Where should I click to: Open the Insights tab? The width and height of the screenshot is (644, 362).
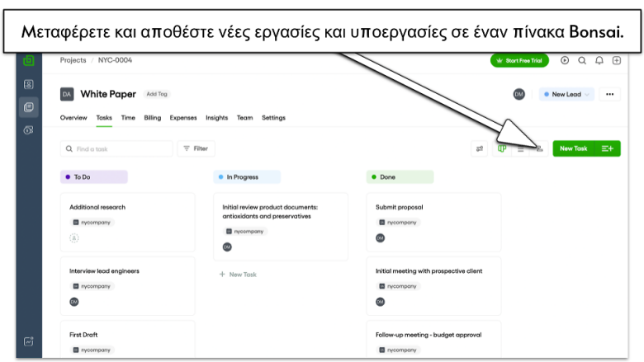pyautogui.click(x=216, y=118)
